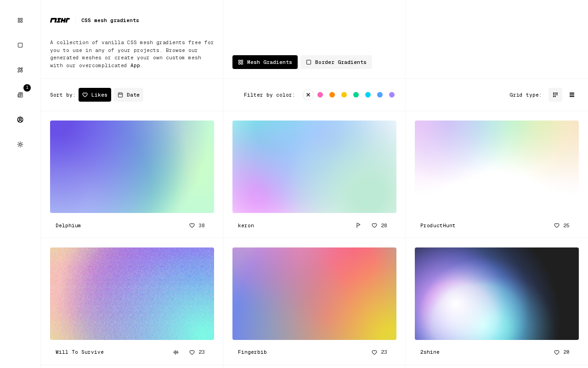Screen dimensions: 588x368
Task: Like the Delphium gradient with the heart
Action: point(192,225)
